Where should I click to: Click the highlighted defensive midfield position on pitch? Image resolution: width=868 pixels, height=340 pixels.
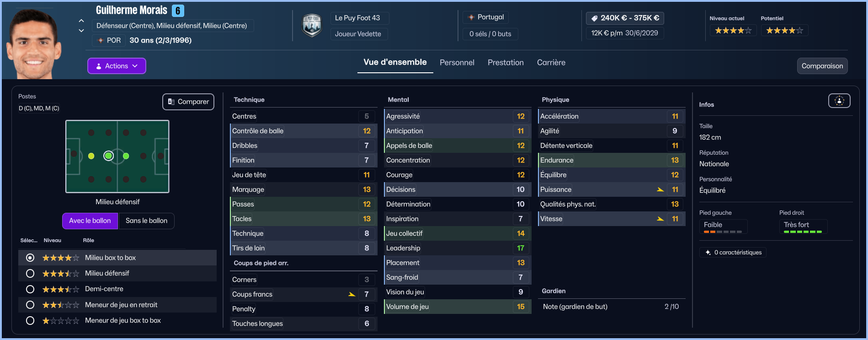pyautogui.click(x=108, y=156)
